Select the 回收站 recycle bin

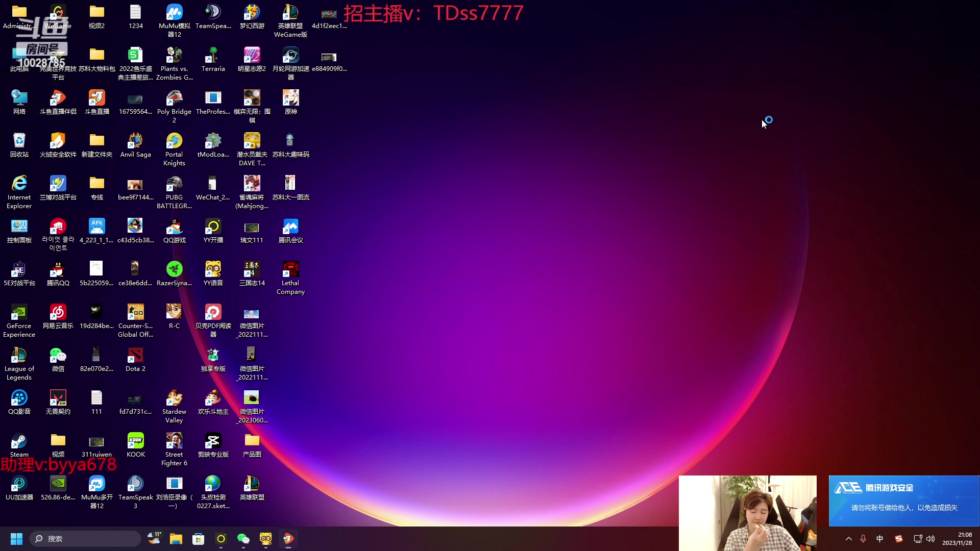19,145
